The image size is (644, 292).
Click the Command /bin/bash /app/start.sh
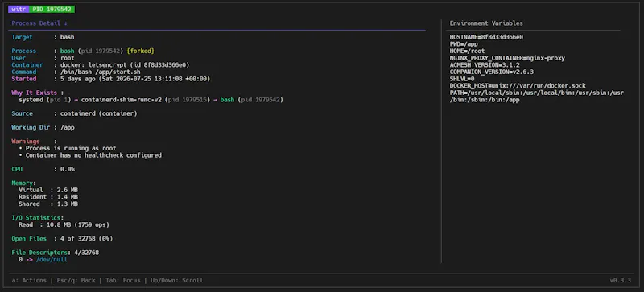coord(101,72)
